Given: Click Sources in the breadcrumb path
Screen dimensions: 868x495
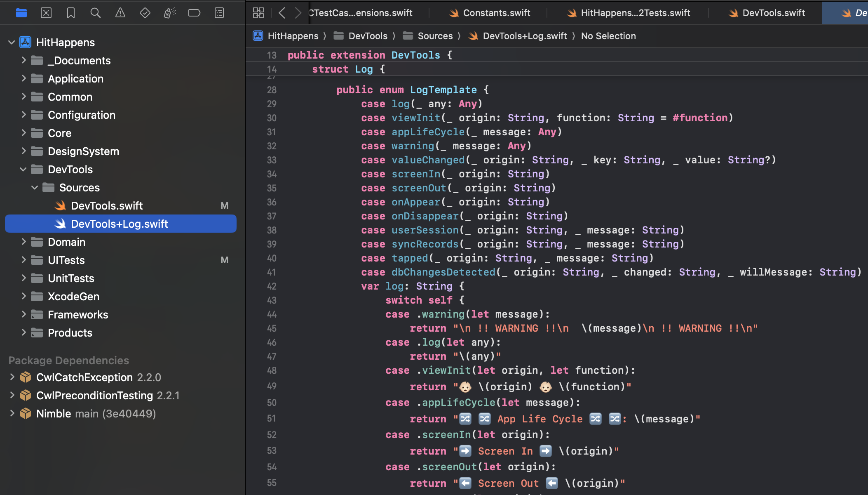Looking at the screenshot, I should click(435, 36).
